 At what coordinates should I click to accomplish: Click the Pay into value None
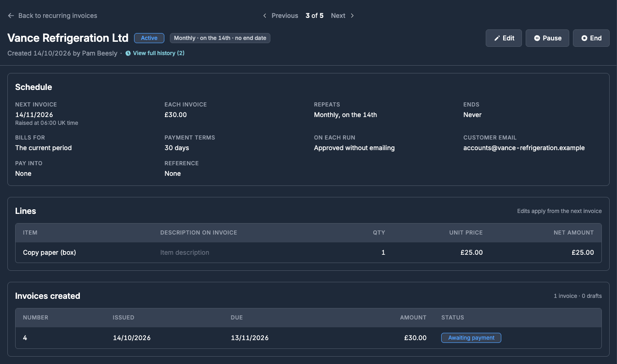23,174
